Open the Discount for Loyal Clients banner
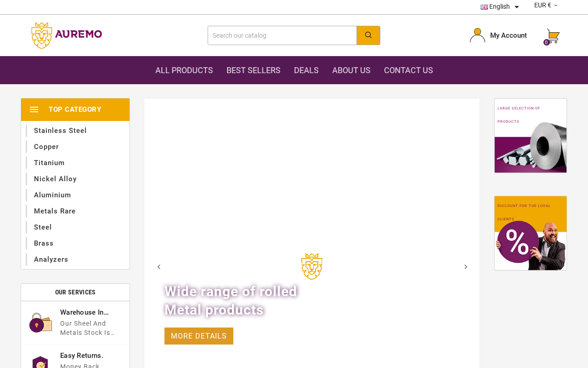Viewport: 588px width, 368px height. 531,233
